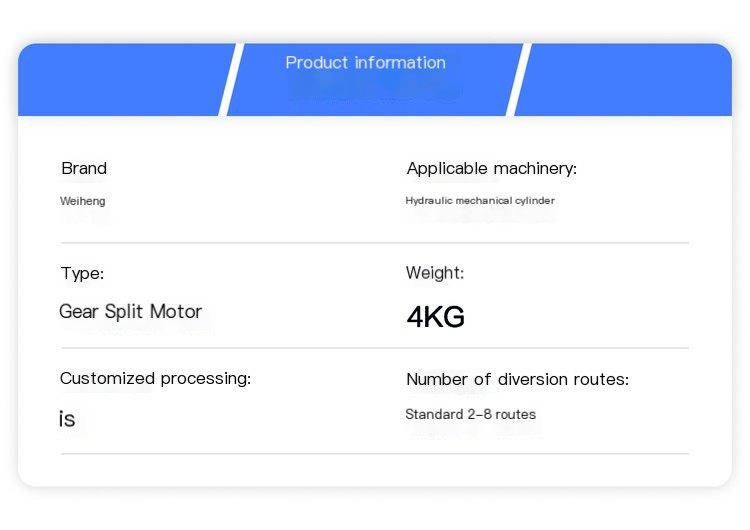
Task: Select the Weight label
Action: click(x=435, y=273)
